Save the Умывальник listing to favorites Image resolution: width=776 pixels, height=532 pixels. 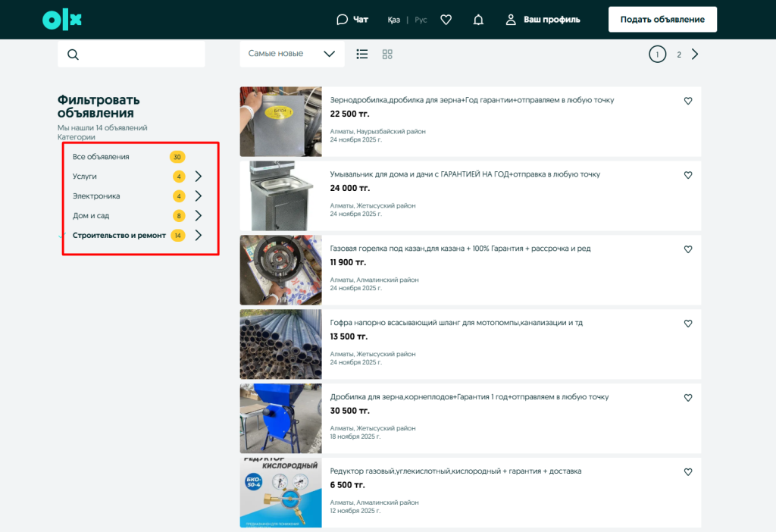(688, 175)
